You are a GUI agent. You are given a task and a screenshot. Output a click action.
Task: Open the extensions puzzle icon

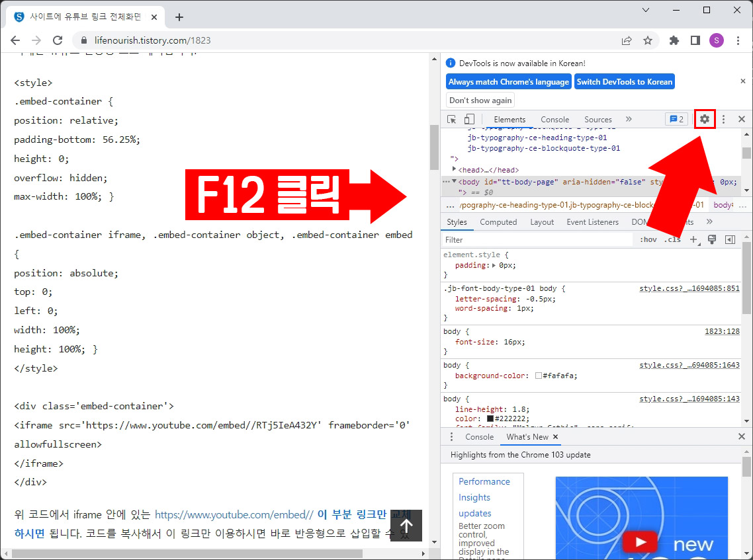coord(674,40)
